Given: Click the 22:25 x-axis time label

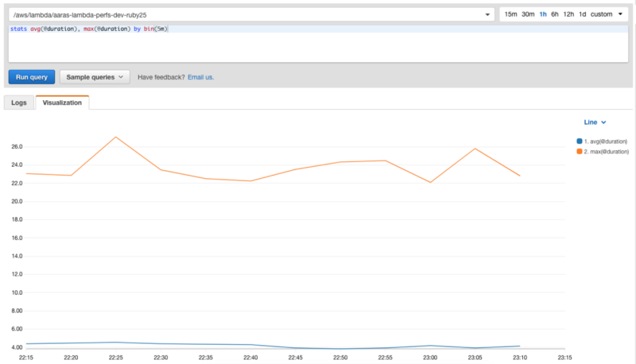Looking at the screenshot, I should coord(115,358).
